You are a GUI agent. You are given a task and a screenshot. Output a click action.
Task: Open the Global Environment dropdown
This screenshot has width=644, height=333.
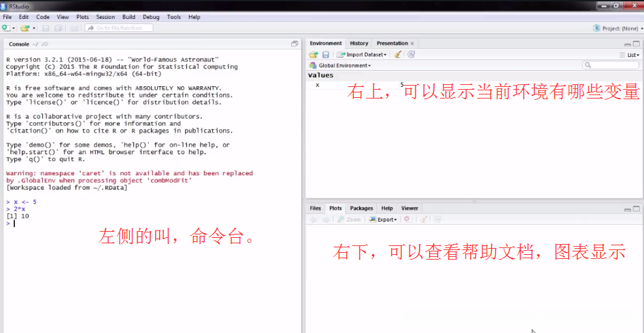coord(341,65)
